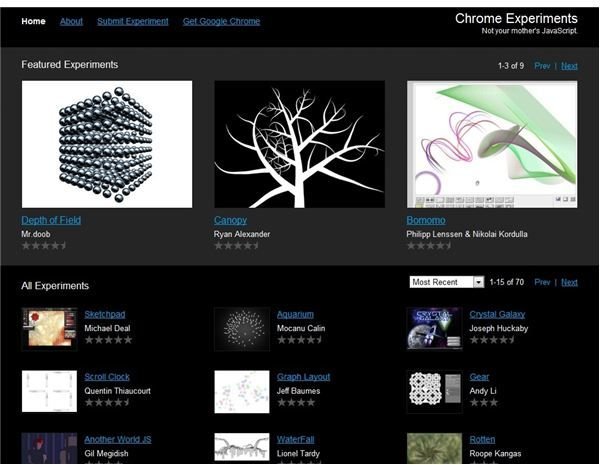Rate Canopy using its star rating
The height and width of the screenshot is (465, 600).
pos(236,246)
